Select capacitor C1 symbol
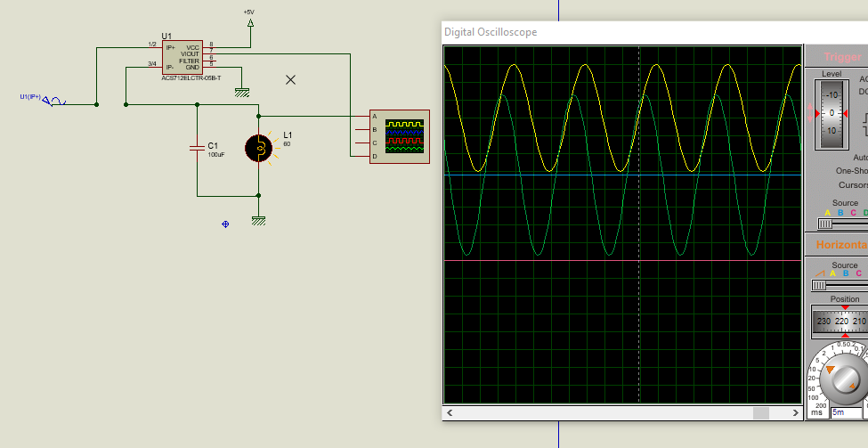Viewport: 868px width, 448px height. 197,148
